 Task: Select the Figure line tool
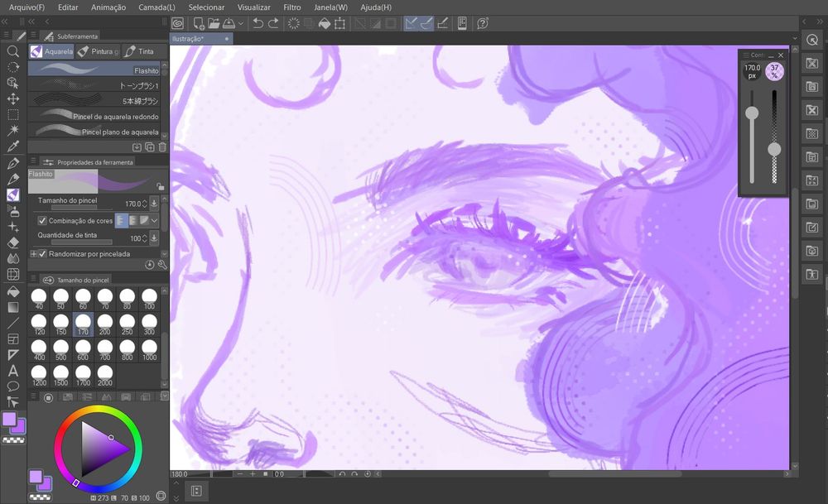(x=13, y=323)
